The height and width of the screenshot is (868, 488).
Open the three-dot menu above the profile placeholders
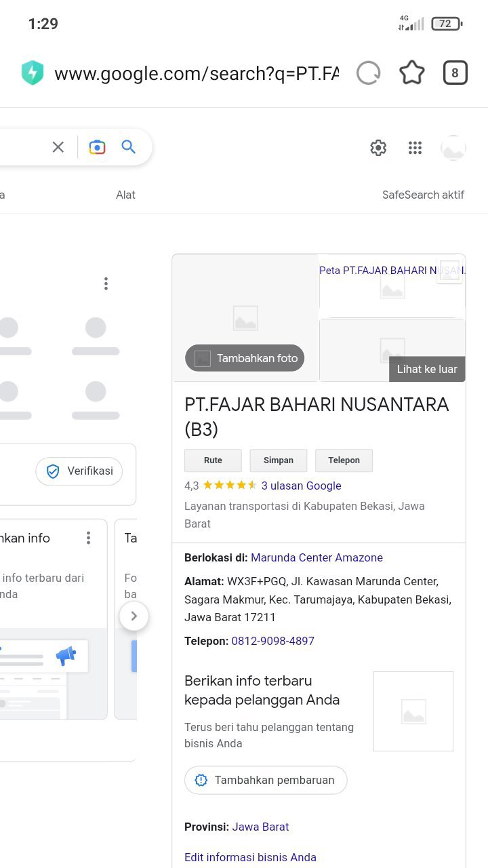106,283
